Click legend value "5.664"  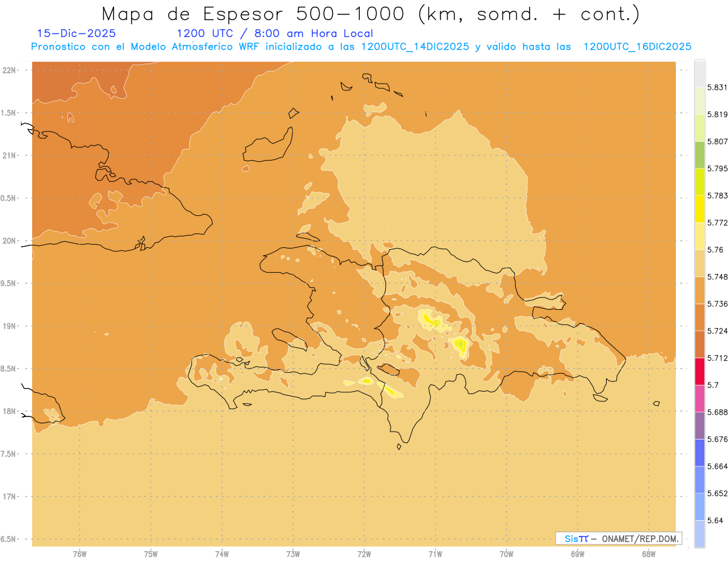click(x=718, y=466)
